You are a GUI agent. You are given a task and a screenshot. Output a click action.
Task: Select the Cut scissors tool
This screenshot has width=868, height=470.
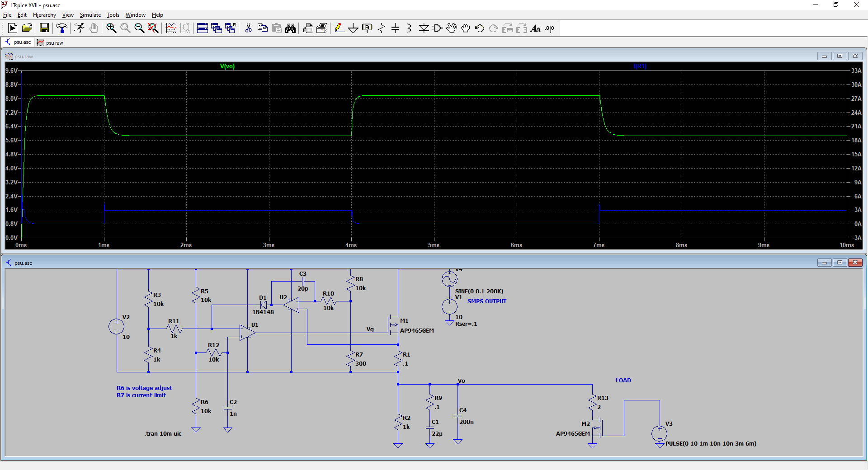click(248, 28)
